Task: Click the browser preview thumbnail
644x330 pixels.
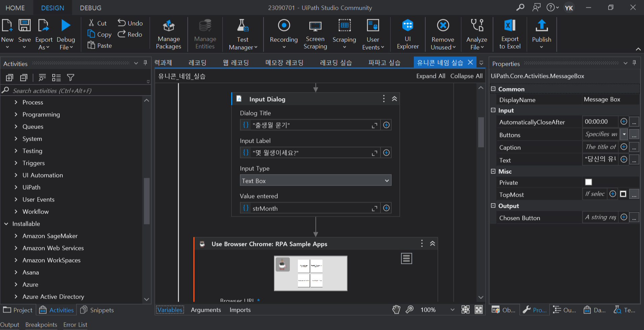Action: point(310,273)
